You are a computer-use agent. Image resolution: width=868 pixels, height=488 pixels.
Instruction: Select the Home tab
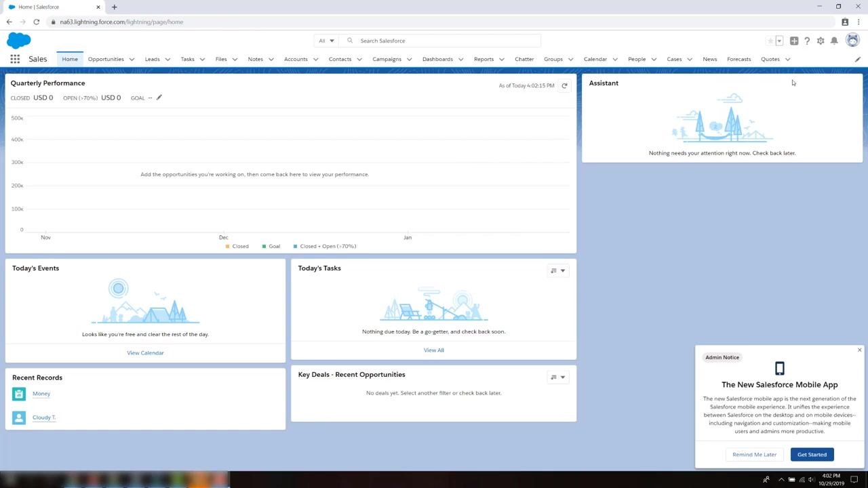70,59
